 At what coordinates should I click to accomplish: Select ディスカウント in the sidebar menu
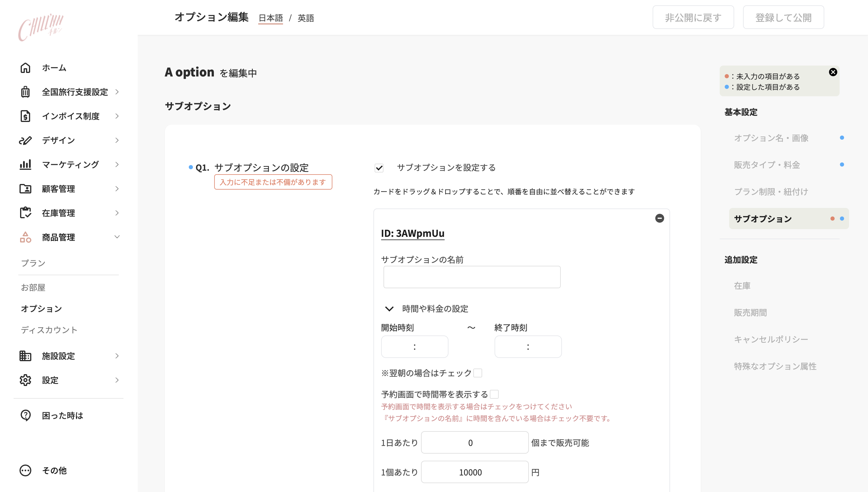tap(49, 330)
